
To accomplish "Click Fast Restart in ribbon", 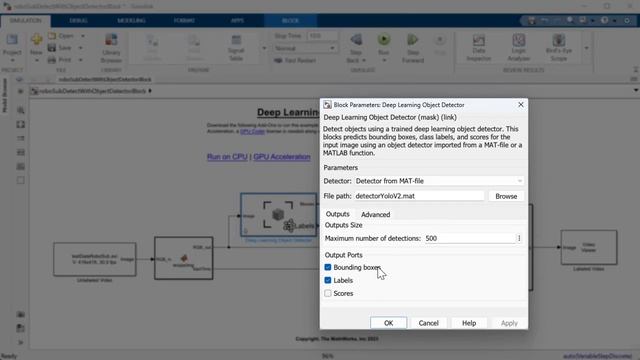I will [295, 60].
